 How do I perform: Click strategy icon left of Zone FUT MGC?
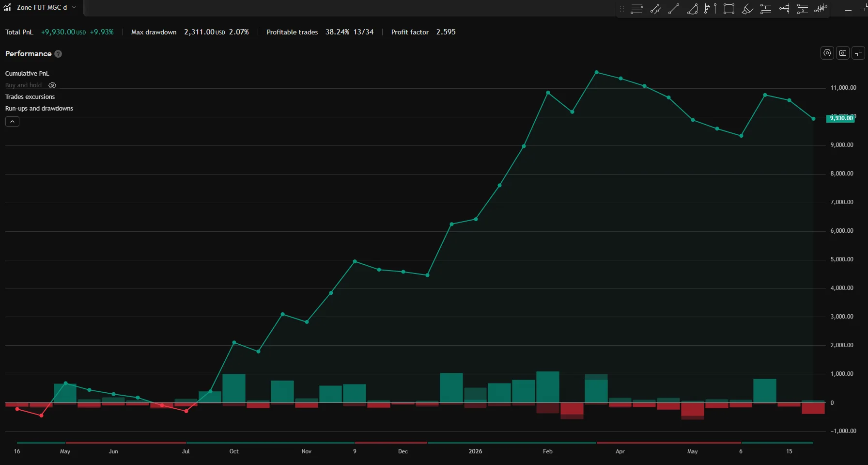pyautogui.click(x=7, y=7)
